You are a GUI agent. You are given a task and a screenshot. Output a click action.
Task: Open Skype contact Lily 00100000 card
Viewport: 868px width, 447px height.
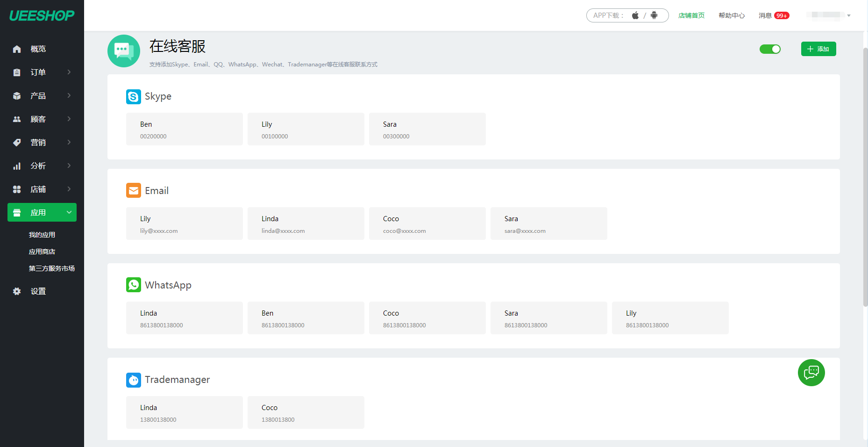point(306,129)
